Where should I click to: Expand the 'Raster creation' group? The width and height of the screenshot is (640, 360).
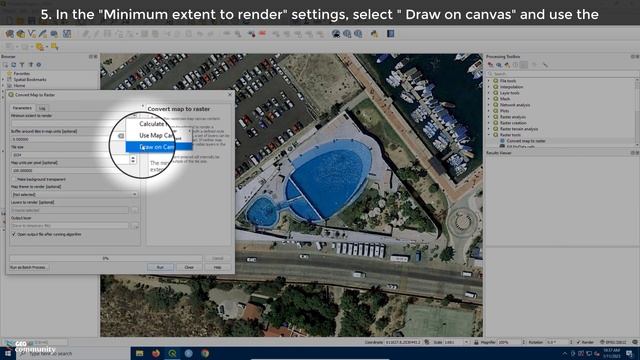tap(489, 123)
